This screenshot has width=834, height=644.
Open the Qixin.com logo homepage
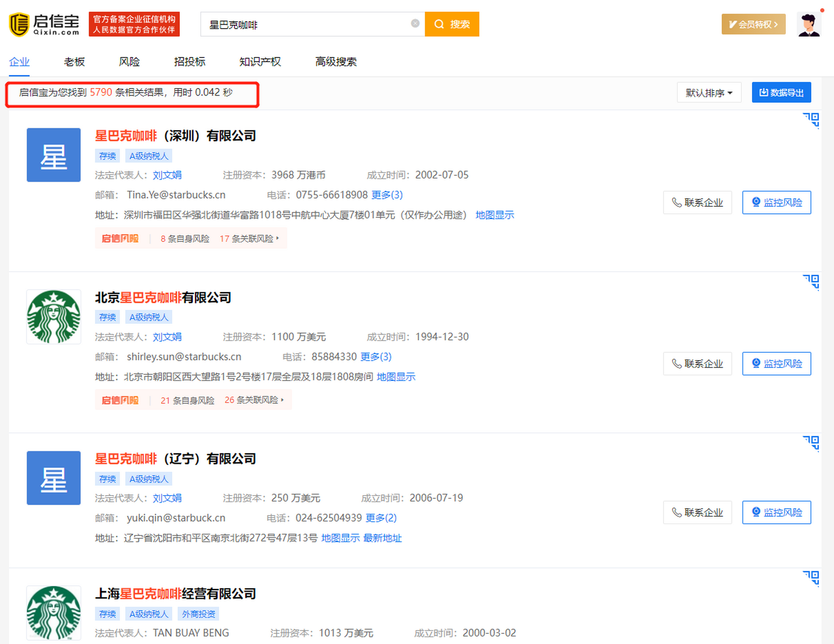[44, 24]
